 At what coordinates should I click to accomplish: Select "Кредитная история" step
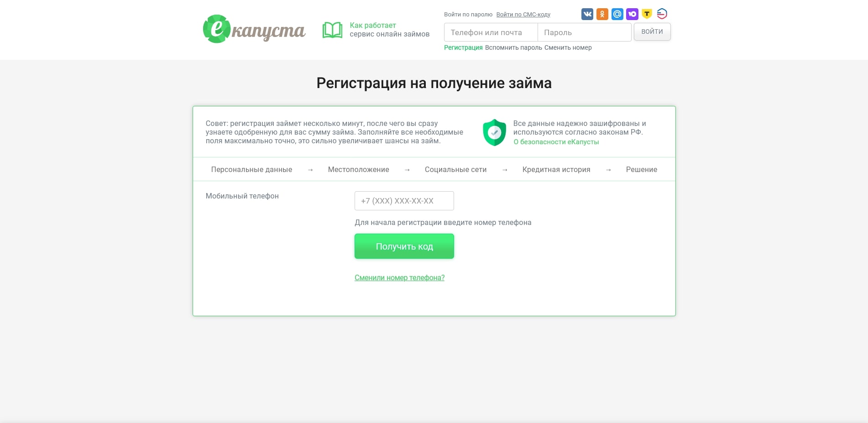(556, 169)
